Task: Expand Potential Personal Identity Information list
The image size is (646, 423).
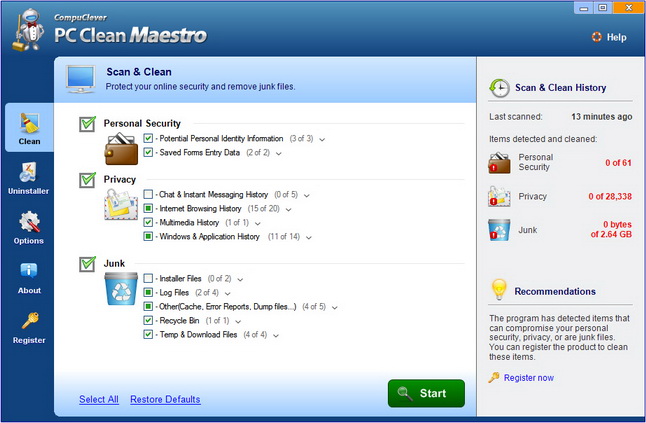Action: (x=322, y=140)
